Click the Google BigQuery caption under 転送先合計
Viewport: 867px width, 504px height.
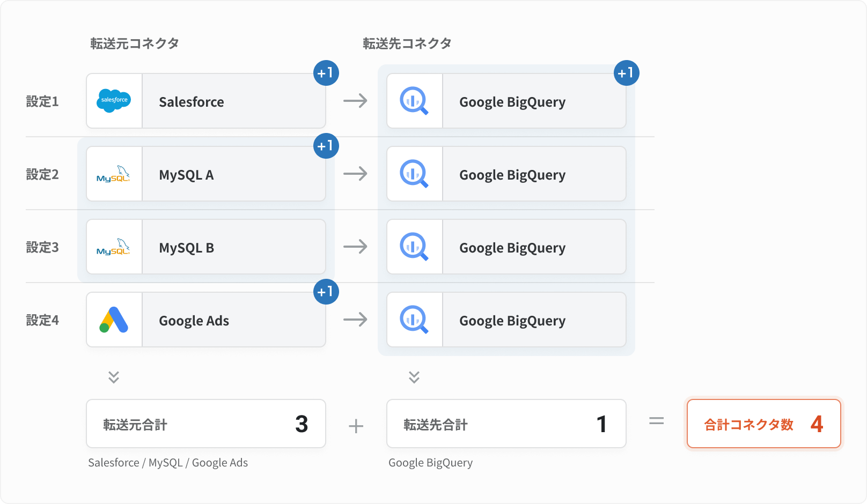click(x=430, y=463)
